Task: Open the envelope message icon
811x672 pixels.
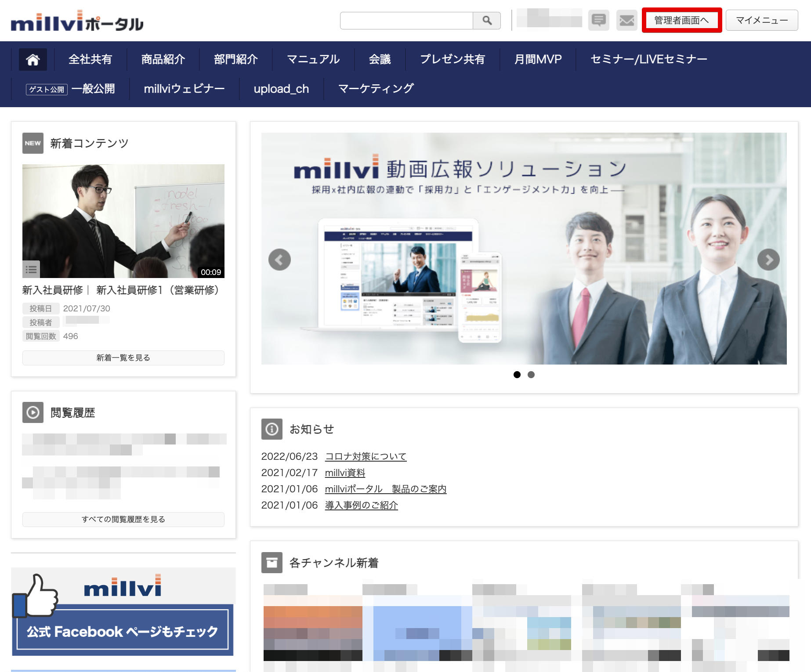Action: tap(626, 20)
